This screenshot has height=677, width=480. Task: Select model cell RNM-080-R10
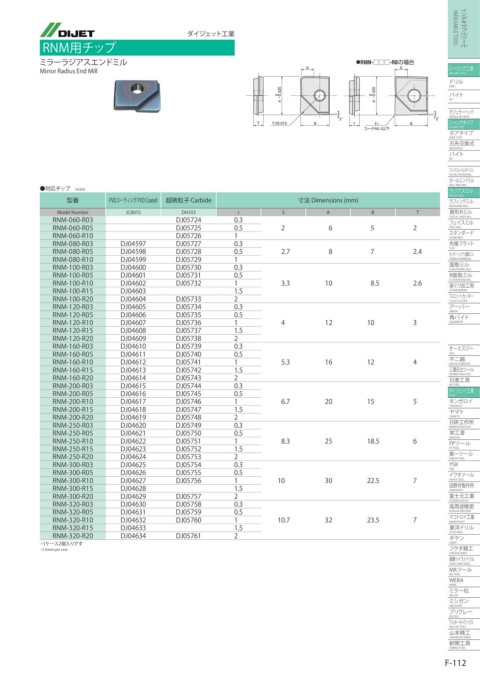point(73,259)
